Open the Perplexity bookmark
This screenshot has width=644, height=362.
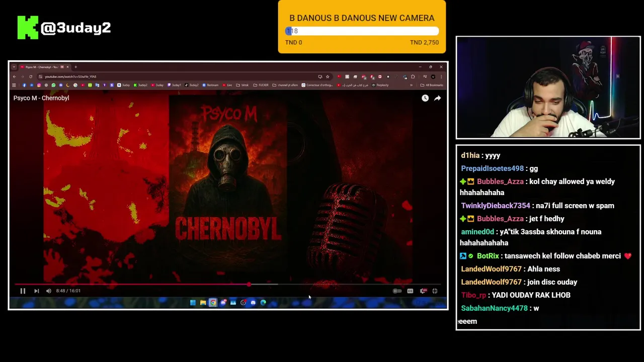(380, 85)
